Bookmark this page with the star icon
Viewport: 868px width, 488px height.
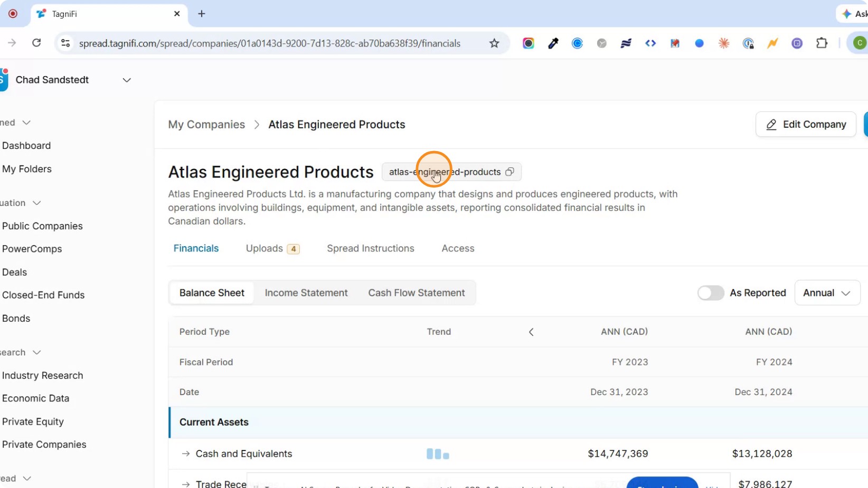tap(494, 43)
